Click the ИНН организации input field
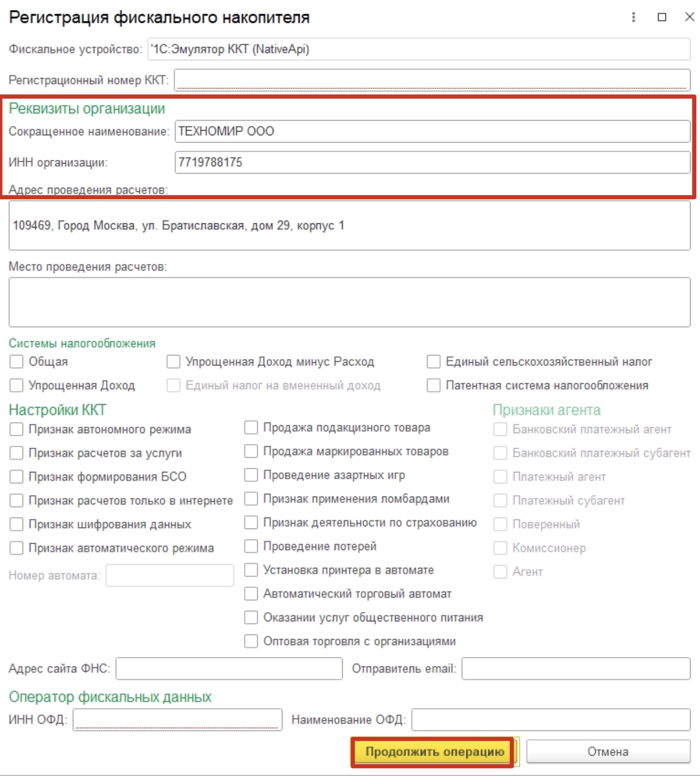Screen dimensions: 700x776 (x=432, y=163)
